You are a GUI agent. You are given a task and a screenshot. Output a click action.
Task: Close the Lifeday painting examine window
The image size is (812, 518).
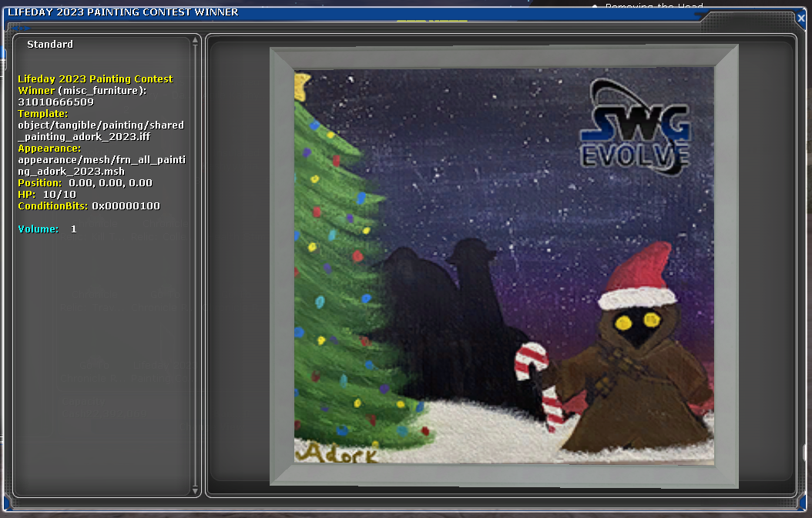(801, 18)
